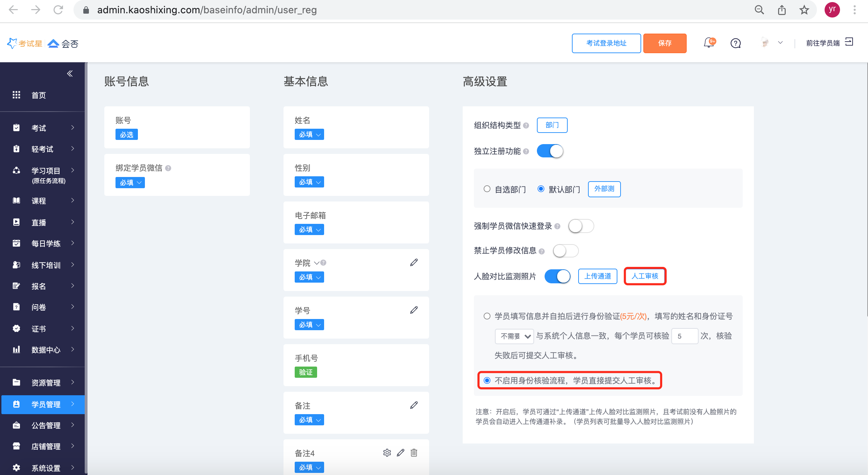Click the 考试登录地址 button

pos(606,43)
